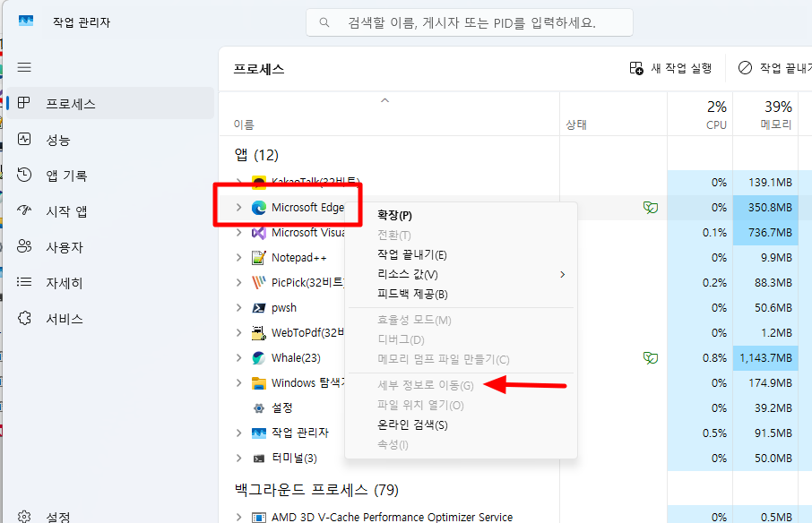Select the 작업 관리자 icon in the list
This screenshot has width=812, height=523.
pos(259,433)
